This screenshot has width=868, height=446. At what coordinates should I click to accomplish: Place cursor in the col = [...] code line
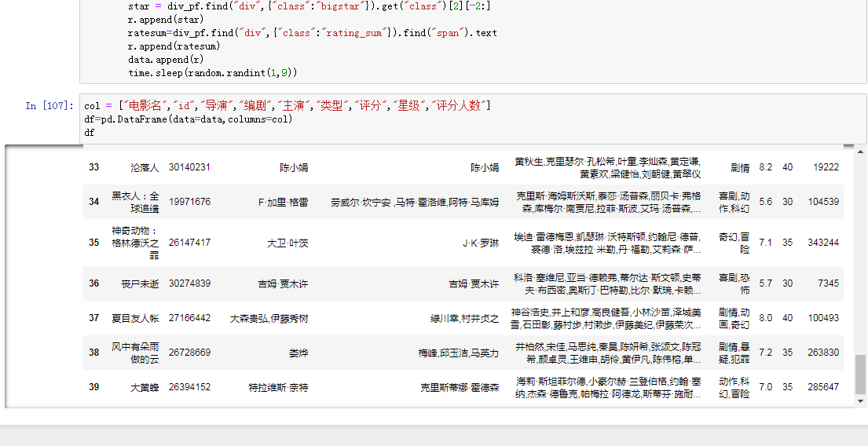pyautogui.click(x=288, y=105)
